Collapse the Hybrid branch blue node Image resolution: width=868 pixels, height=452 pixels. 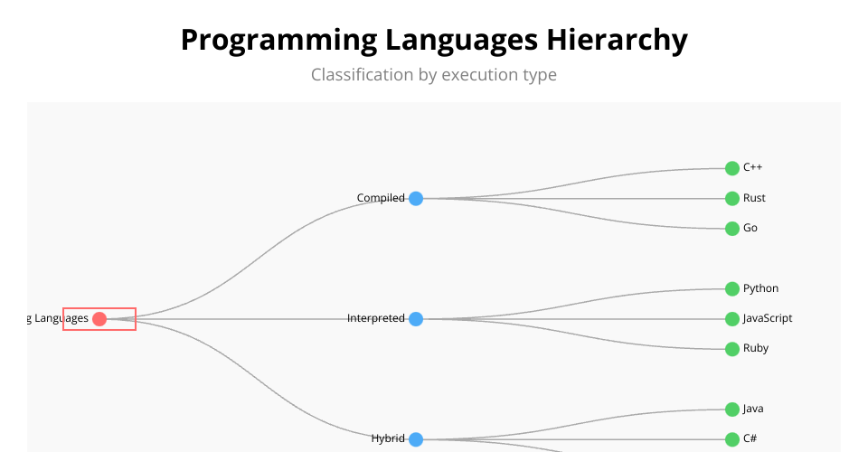[x=416, y=439]
